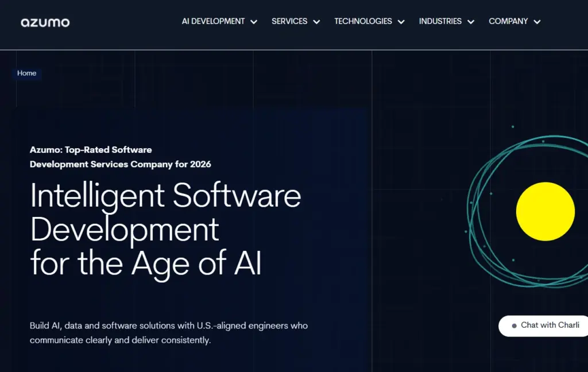This screenshot has height=372, width=588.
Task: Expand the Technologies dropdown chevron
Action: (x=401, y=22)
